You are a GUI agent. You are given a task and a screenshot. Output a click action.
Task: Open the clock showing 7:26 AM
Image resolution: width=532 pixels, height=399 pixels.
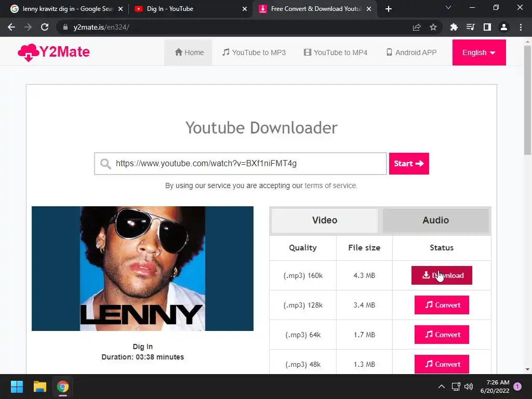495,387
